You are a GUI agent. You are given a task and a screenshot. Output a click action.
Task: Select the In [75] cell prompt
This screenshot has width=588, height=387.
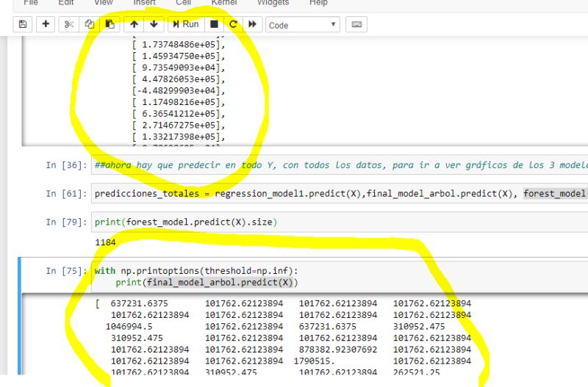pyautogui.click(x=66, y=270)
